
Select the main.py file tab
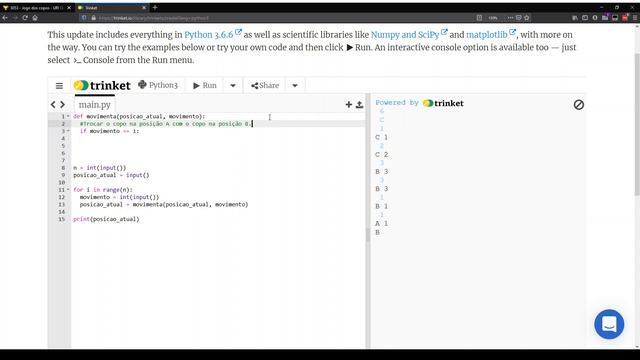point(95,104)
